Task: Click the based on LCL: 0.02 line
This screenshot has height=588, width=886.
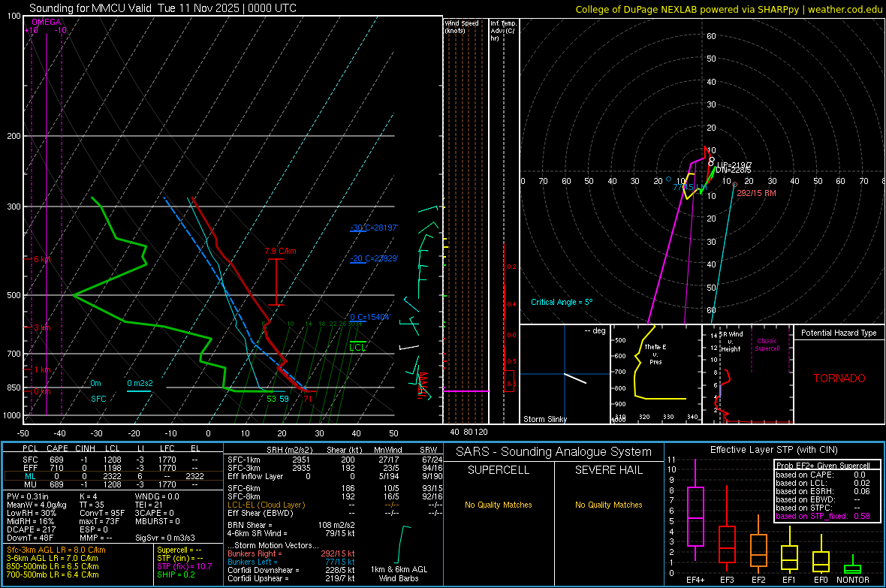Action: pos(823,483)
